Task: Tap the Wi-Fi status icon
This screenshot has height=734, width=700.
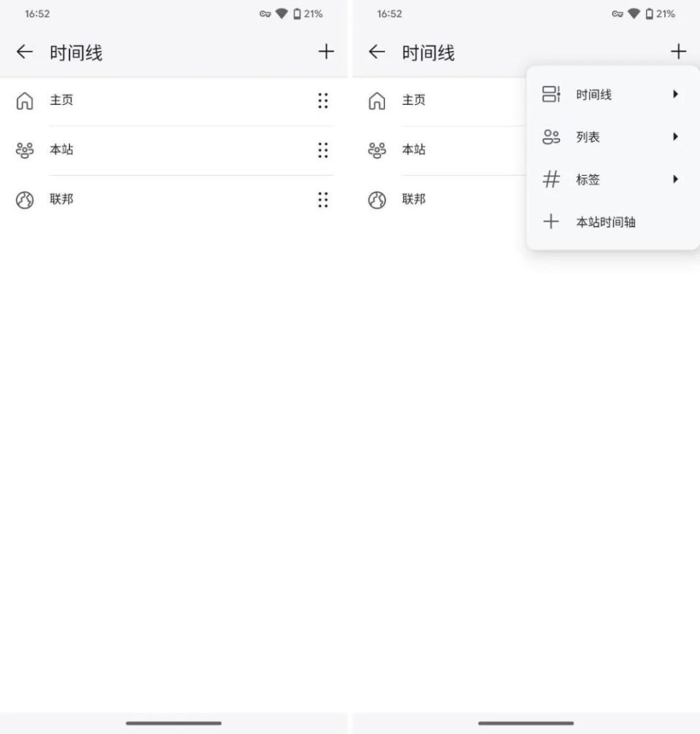Action: (x=281, y=12)
